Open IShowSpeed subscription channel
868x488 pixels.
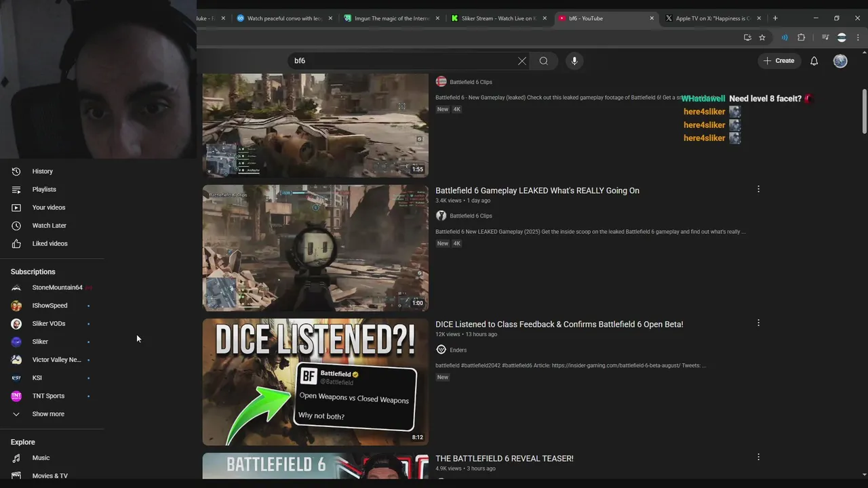[x=52, y=306]
